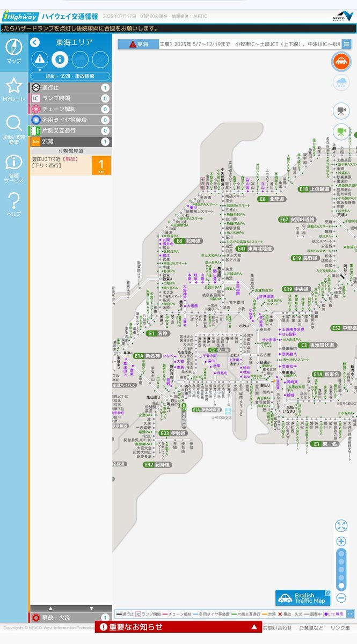Click fullscreen expand map icon
The height and width of the screenshot is (644, 357).
341,525
